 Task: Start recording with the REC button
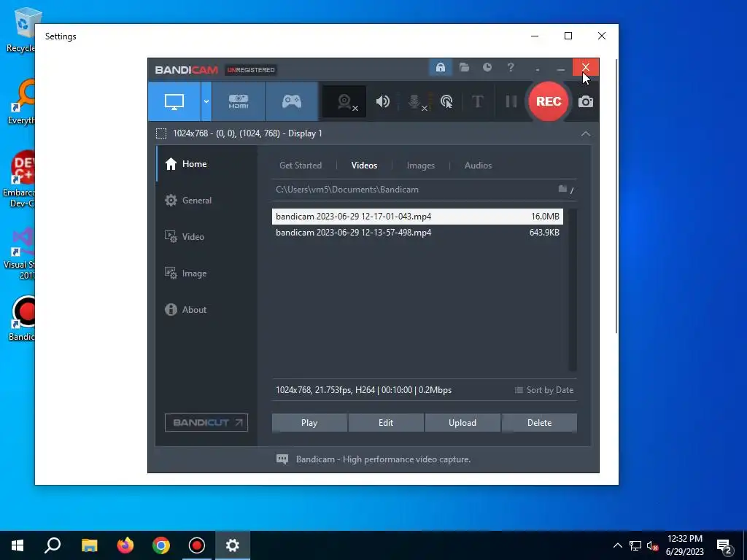(x=549, y=101)
